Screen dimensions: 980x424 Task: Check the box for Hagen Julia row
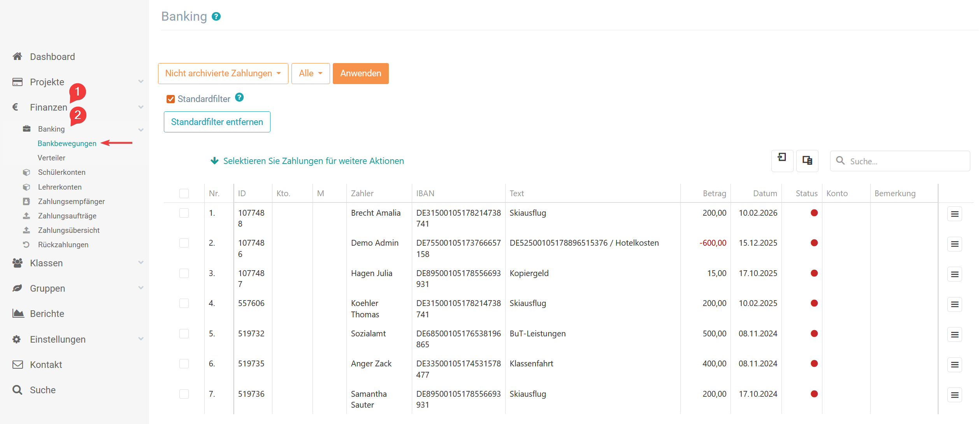[x=184, y=273]
